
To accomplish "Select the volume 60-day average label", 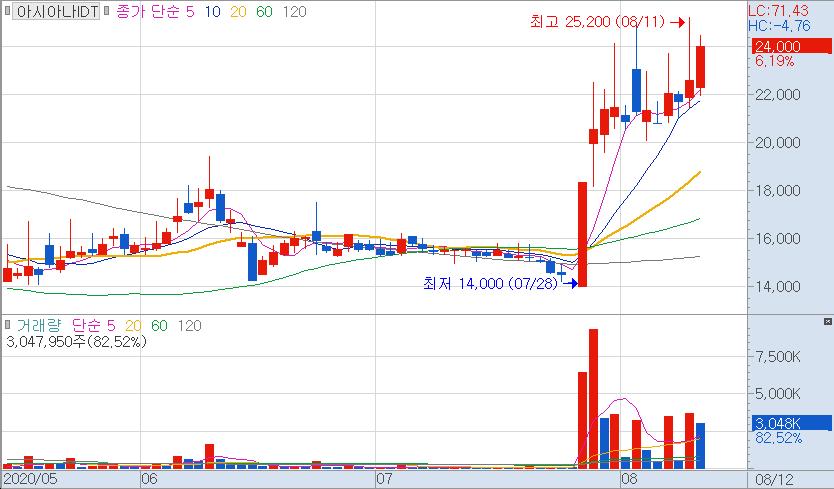I will tap(159, 325).
